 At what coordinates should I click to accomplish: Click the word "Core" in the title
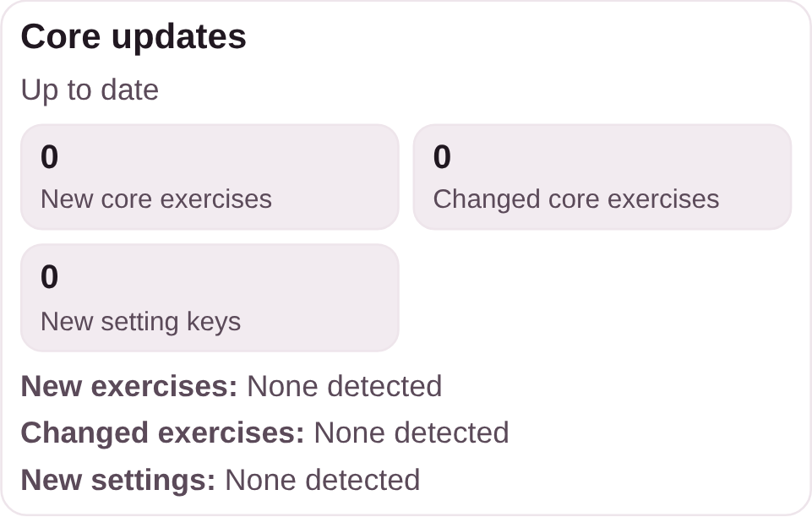[x=54, y=37]
